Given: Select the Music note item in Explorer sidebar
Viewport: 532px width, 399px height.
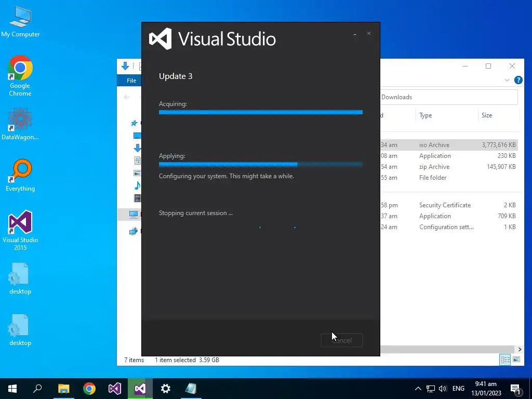Looking at the screenshot, I should 137,185.
